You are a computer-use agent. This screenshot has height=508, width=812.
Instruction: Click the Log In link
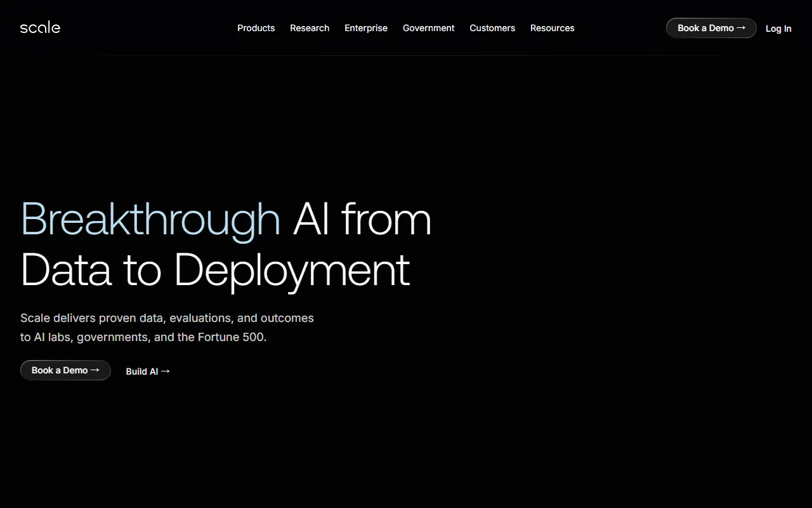pos(778,29)
